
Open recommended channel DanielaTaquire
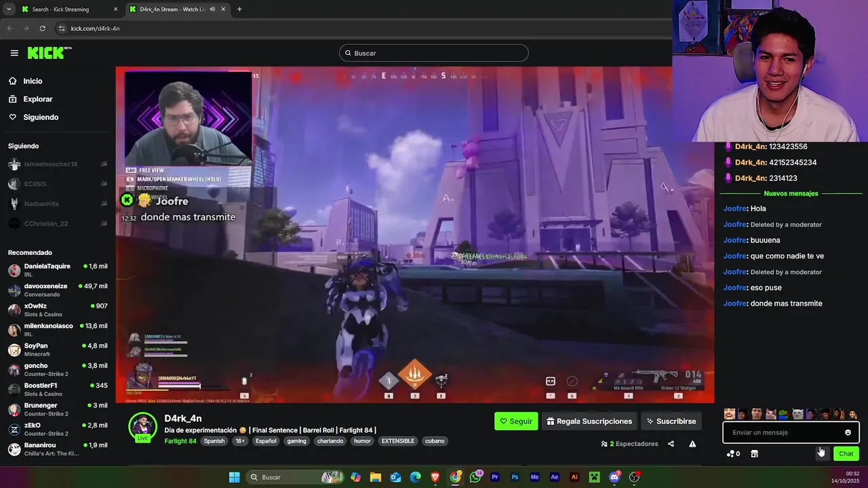tap(58, 270)
